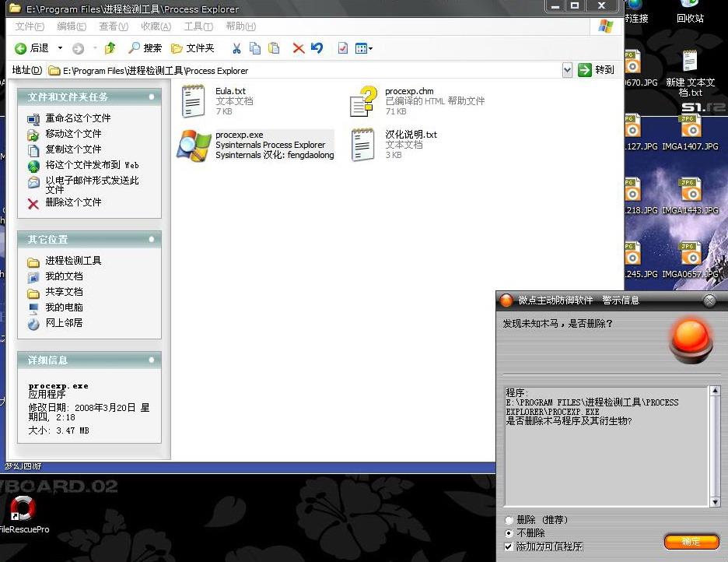
Task: Toggle the Folders (文件夹) pane
Action: (x=193, y=47)
